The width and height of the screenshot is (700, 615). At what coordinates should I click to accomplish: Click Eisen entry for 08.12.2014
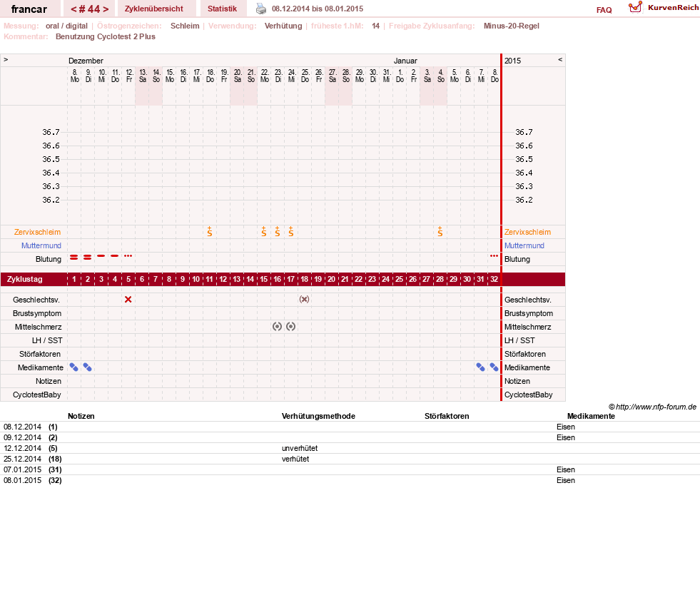pyautogui.click(x=566, y=427)
